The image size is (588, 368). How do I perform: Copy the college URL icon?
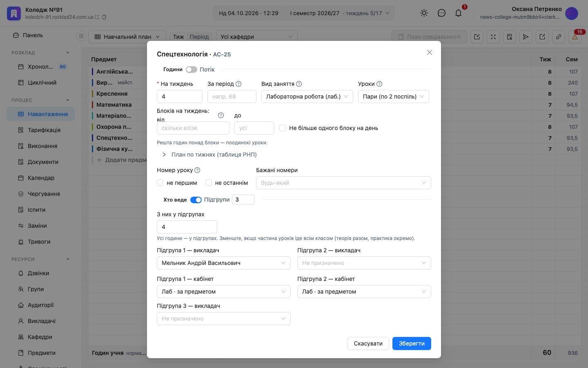click(x=104, y=17)
